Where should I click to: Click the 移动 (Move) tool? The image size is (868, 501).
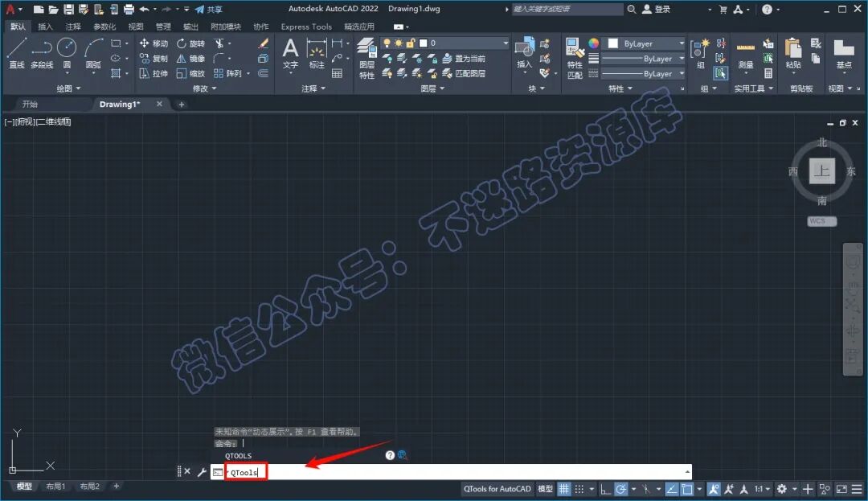[154, 43]
